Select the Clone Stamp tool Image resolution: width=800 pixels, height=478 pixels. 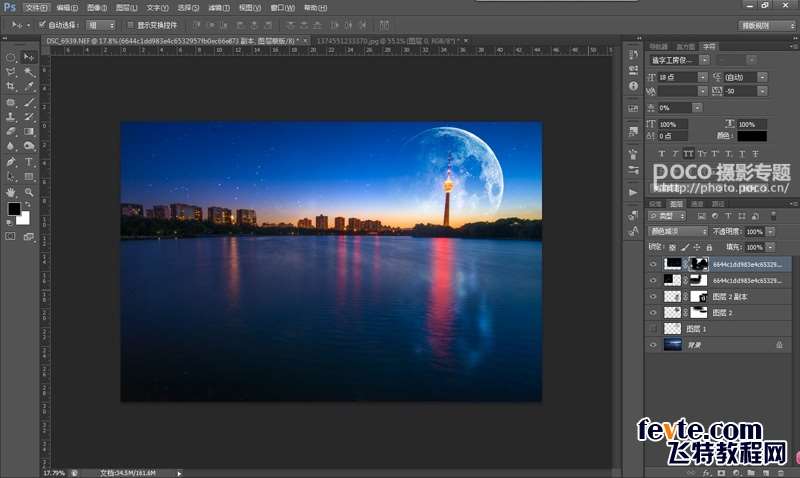pyautogui.click(x=11, y=117)
